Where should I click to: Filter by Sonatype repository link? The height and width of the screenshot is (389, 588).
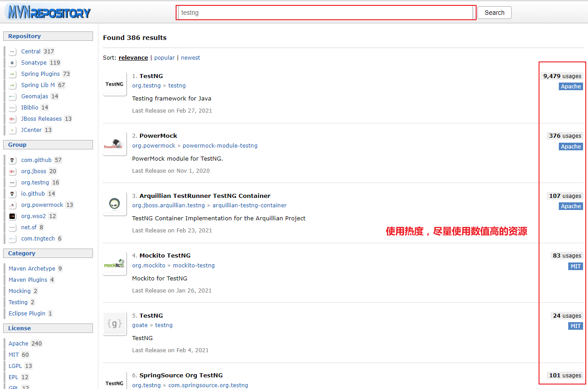point(34,63)
